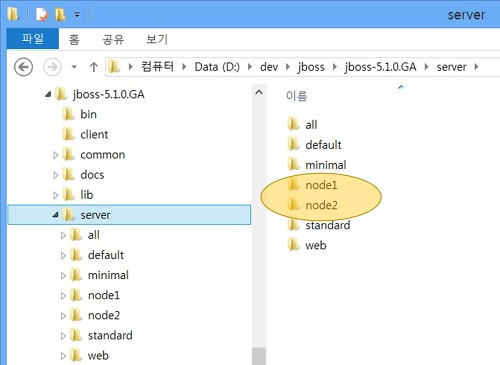Select default in the navigation tree

point(106,255)
